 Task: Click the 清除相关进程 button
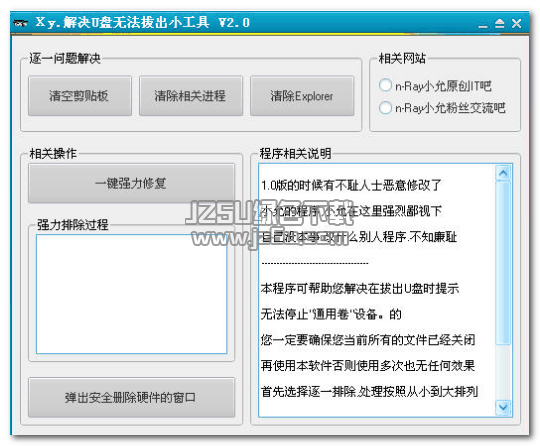(191, 96)
